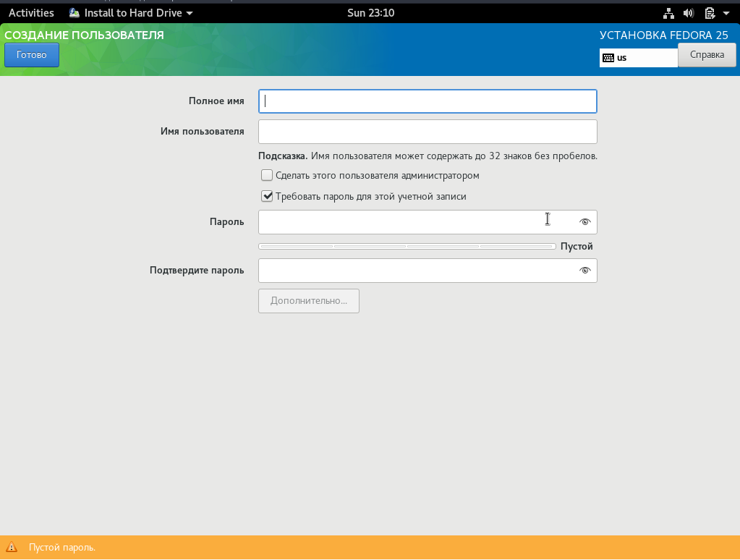Image resolution: width=740 pixels, height=560 pixels.
Task: Click the volume speaker icon in top bar
Action: [x=688, y=13]
